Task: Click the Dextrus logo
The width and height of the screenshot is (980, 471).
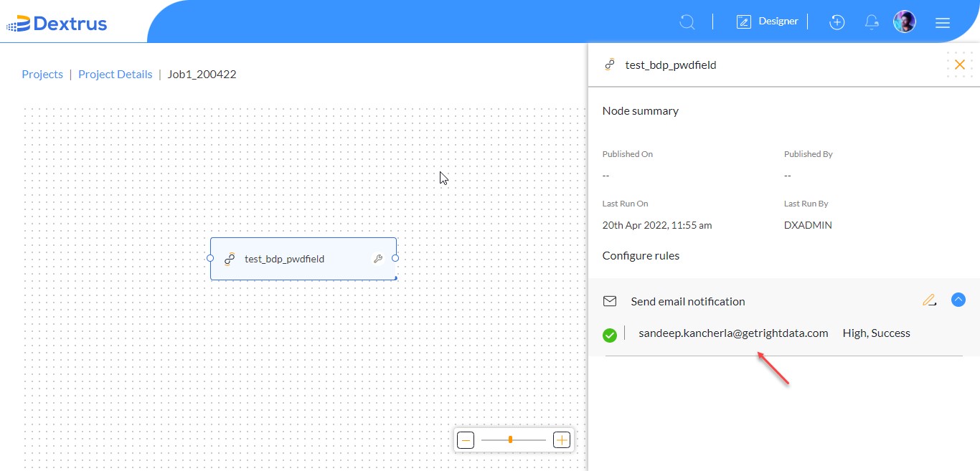Action: coord(57,24)
